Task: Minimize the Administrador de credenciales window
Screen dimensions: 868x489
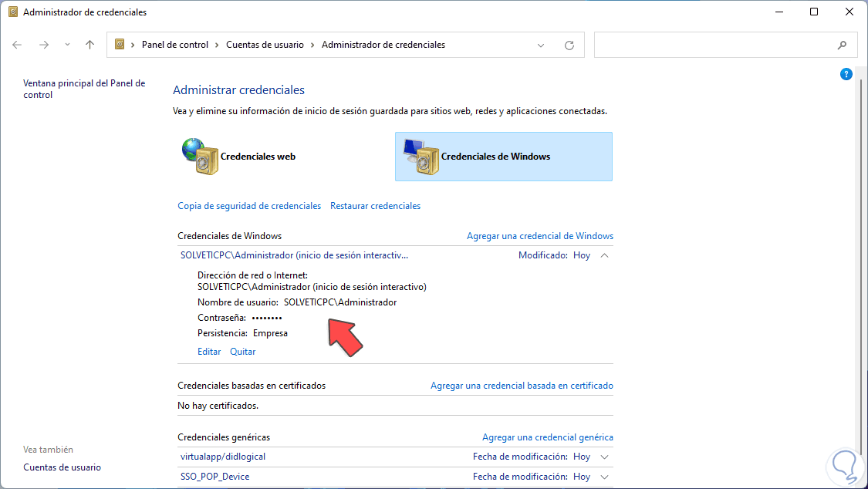Action: point(778,12)
